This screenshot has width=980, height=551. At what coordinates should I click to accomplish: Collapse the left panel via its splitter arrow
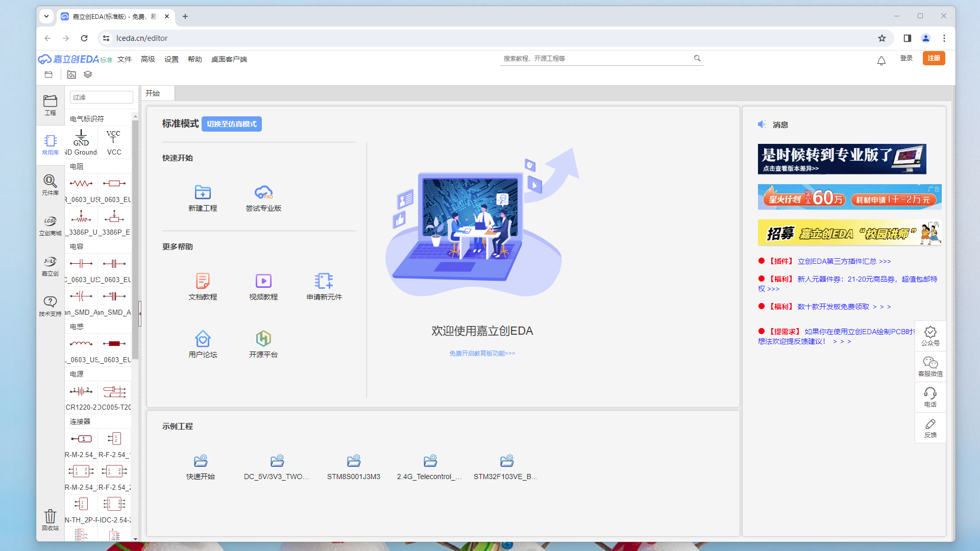click(x=140, y=314)
